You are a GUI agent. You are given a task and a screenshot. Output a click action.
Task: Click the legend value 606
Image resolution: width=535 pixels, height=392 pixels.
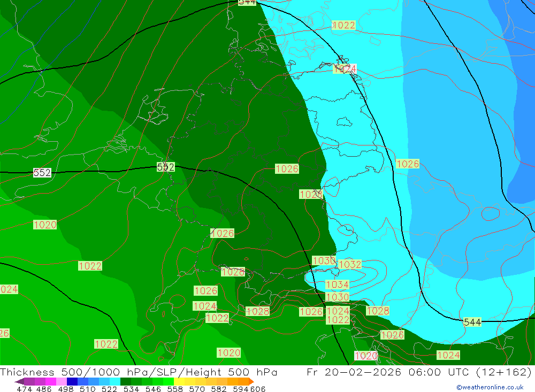pos(258,389)
